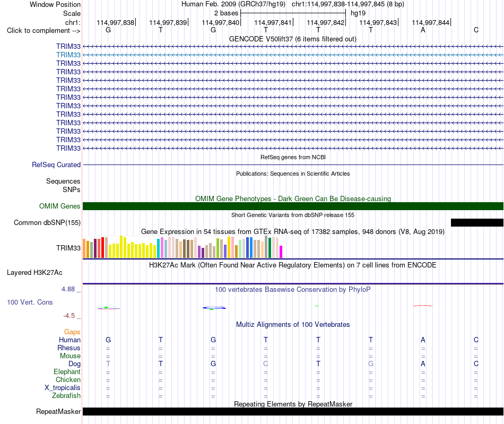Open the "GENCODE V50lift37 (6 items filtered out)" track title
Image resolution: width=504 pixels, height=424 pixels.
[x=293, y=39]
